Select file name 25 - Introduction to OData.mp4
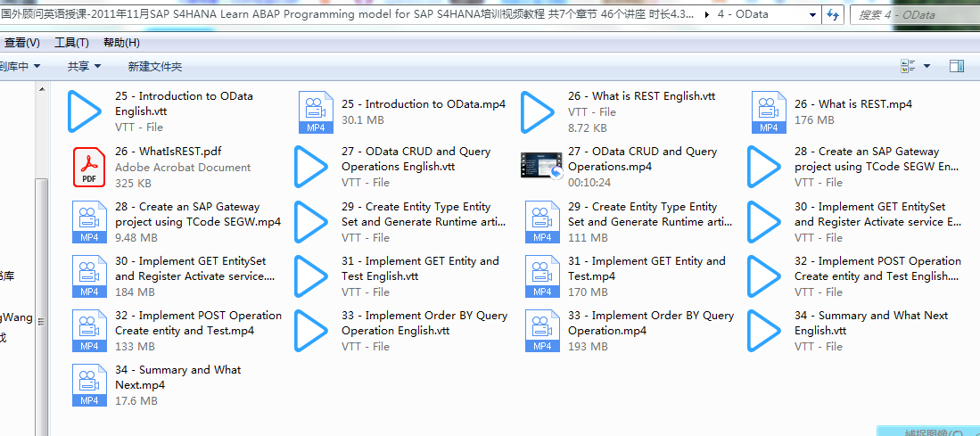 pyautogui.click(x=424, y=104)
